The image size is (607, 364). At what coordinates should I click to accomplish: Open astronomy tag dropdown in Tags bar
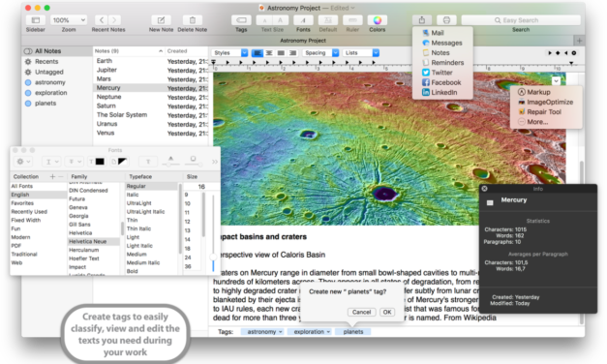[281, 332]
